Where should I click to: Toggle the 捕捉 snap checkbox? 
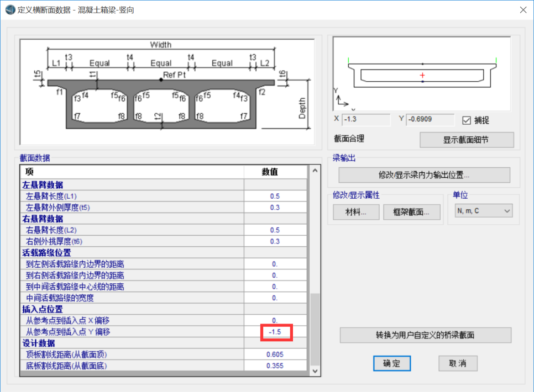coord(466,120)
